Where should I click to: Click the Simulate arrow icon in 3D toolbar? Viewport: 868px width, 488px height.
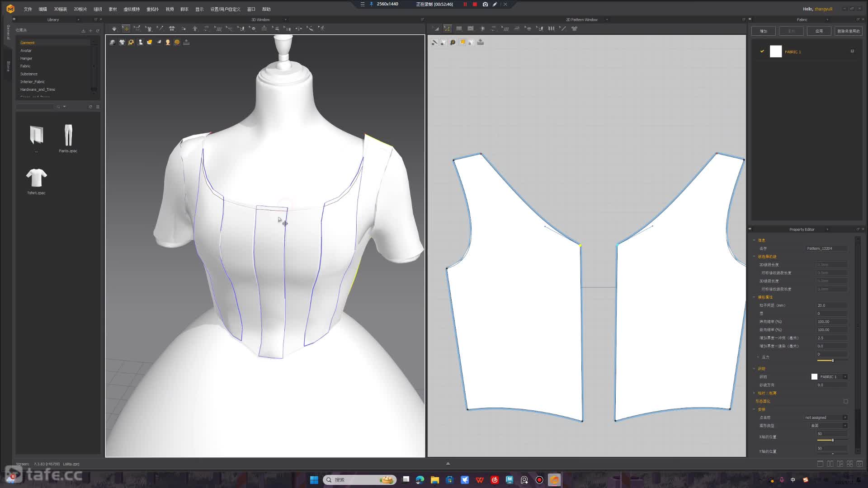[114, 28]
